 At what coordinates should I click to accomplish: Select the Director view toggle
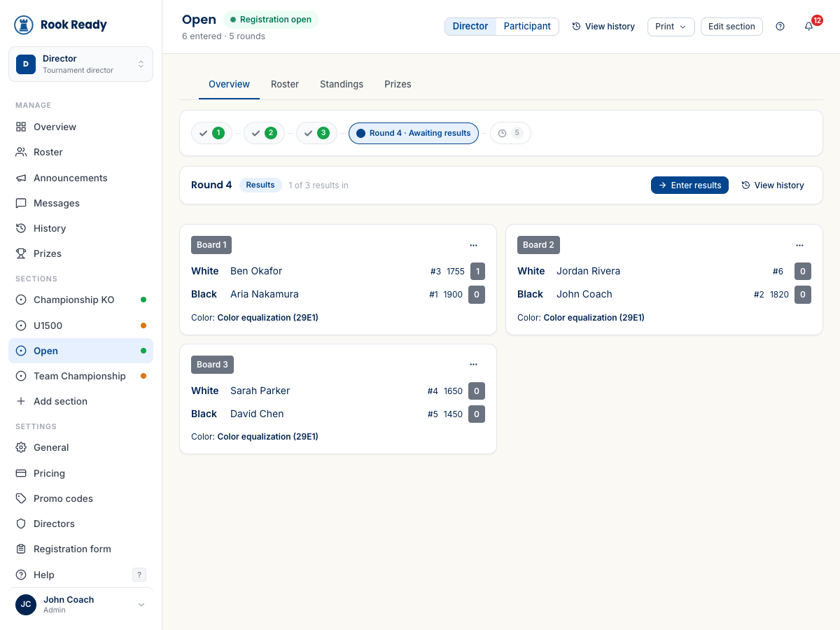click(470, 26)
